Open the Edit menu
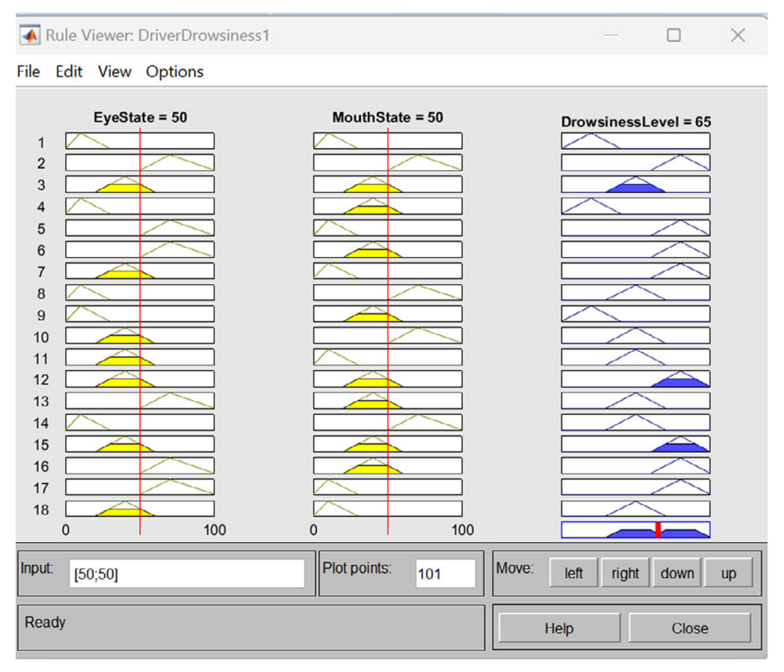The image size is (784, 672). pyautogui.click(x=69, y=72)
